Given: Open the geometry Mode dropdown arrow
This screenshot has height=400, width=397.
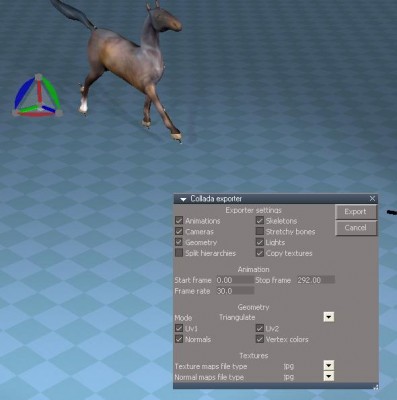Looking at the screenshot, I should pos(329,317).
